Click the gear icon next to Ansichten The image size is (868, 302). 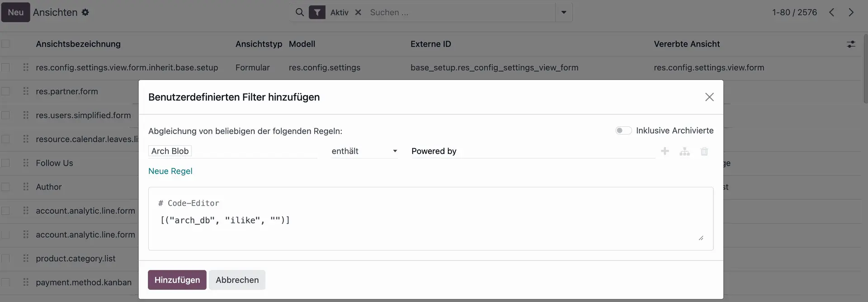click(85, 13)
